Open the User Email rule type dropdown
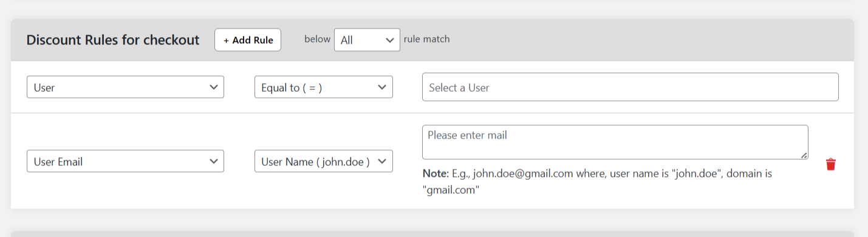This screenshot has height=237, width=868. coord(125,161)
